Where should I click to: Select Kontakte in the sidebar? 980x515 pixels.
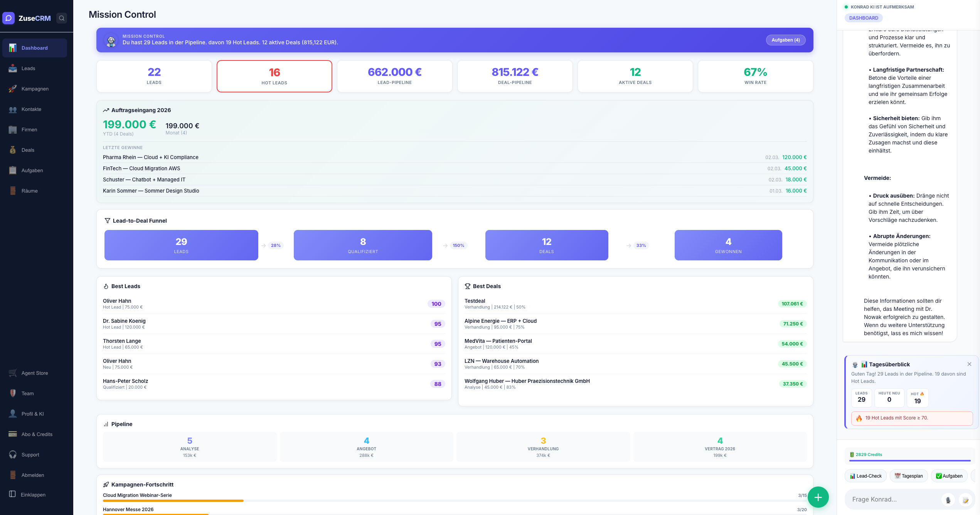click(35, 109)
